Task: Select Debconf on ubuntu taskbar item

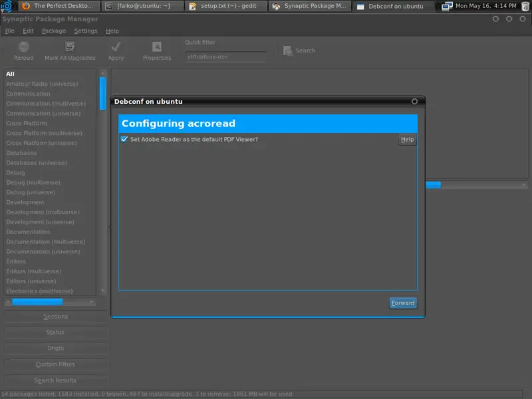Action: 394,6
